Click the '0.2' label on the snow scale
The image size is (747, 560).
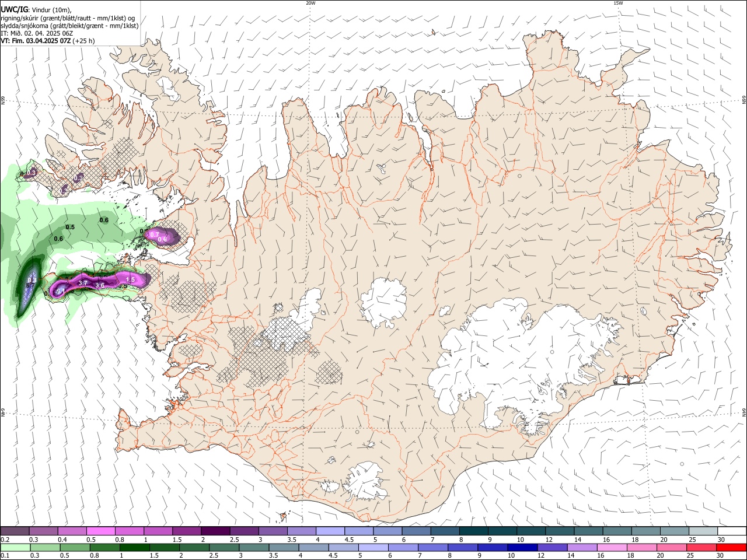(x=5, y=540)
